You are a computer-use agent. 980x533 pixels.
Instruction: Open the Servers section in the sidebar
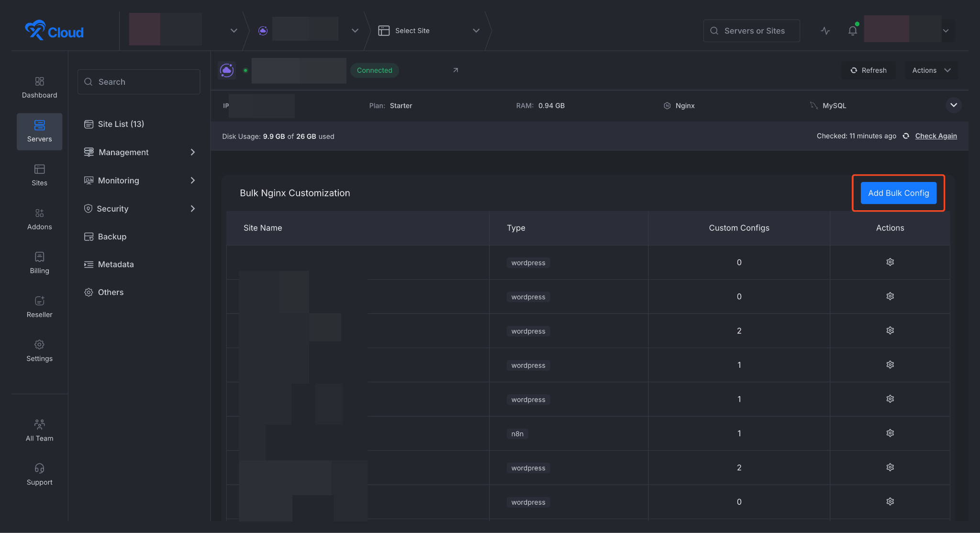tap(39, 132)
